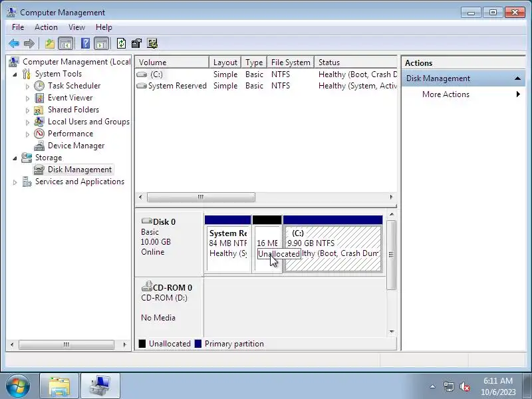This screenshot has height=399, width=532.
Task: Sort by the File System column header
Action: (x=291, y=63)
